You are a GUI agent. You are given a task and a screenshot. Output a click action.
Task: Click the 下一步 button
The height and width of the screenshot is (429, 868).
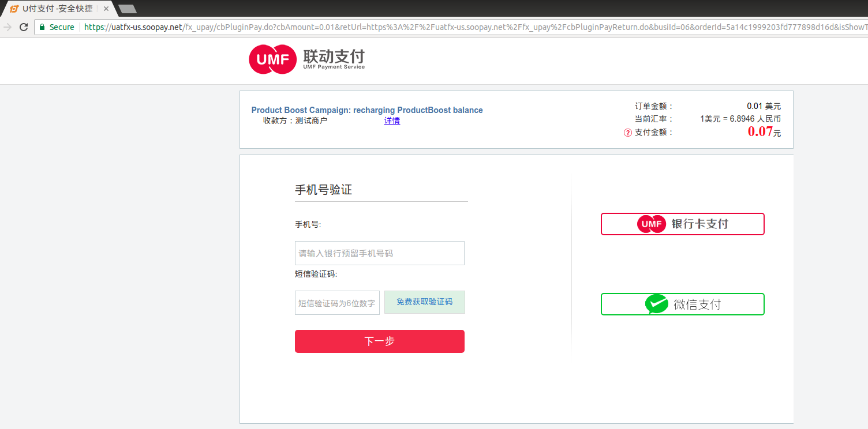point(379,341)
